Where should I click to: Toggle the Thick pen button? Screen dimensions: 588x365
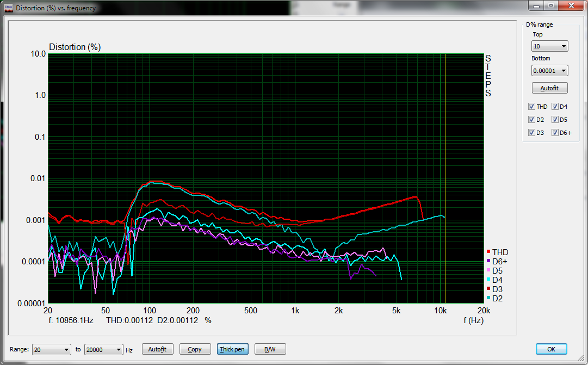coord(232,349)
